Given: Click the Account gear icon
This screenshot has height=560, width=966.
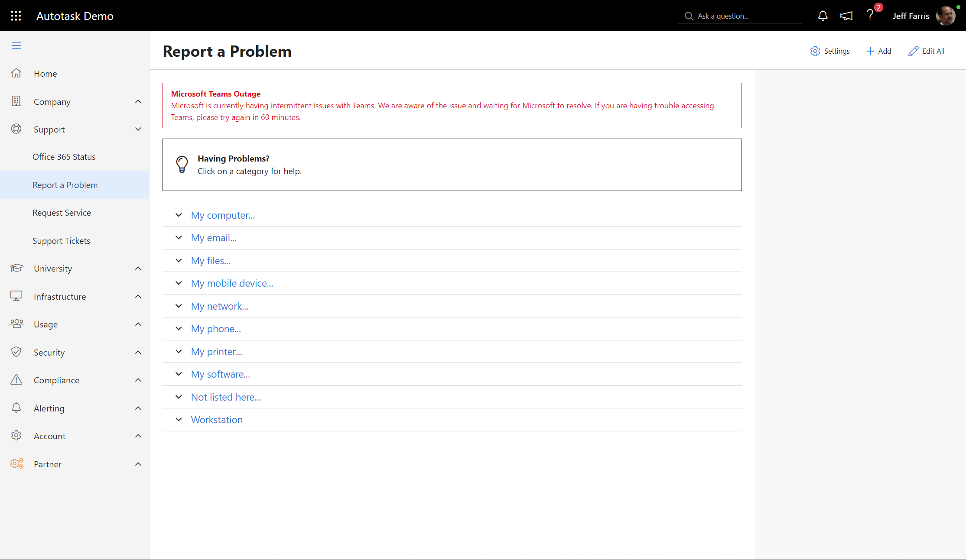Looking at the screenshot, I should click(x=16, y=436).
